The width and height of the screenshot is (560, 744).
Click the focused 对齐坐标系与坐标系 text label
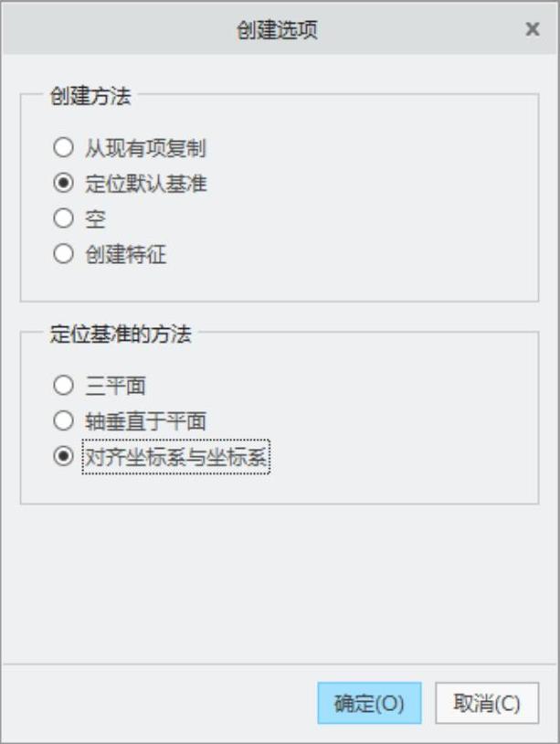point(175,458)
